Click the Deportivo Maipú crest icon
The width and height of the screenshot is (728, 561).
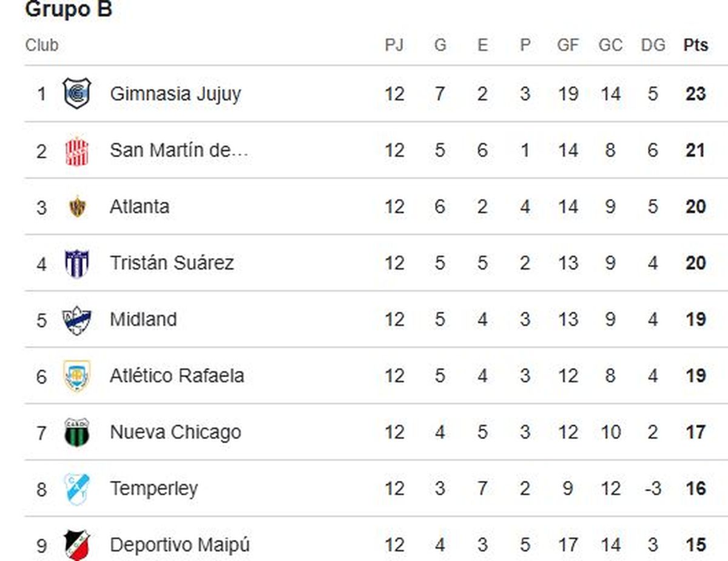pyautogui.click(x=77, y=545)
